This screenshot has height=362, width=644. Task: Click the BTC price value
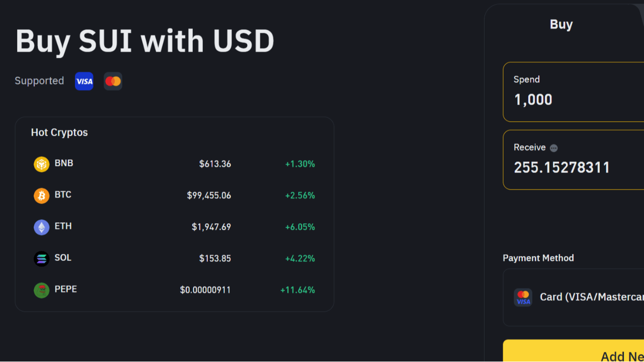(x=208, y=195)
